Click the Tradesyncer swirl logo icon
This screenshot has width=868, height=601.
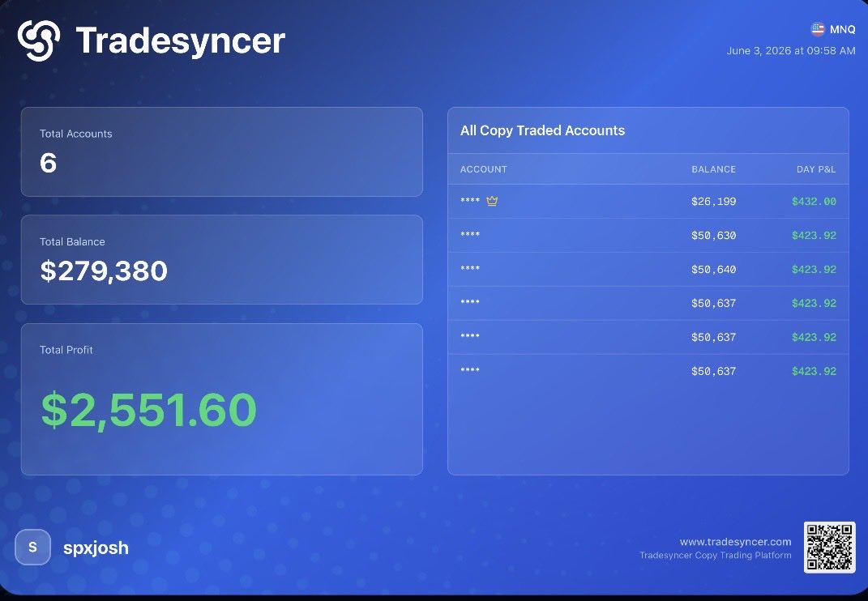click(39, 40)
